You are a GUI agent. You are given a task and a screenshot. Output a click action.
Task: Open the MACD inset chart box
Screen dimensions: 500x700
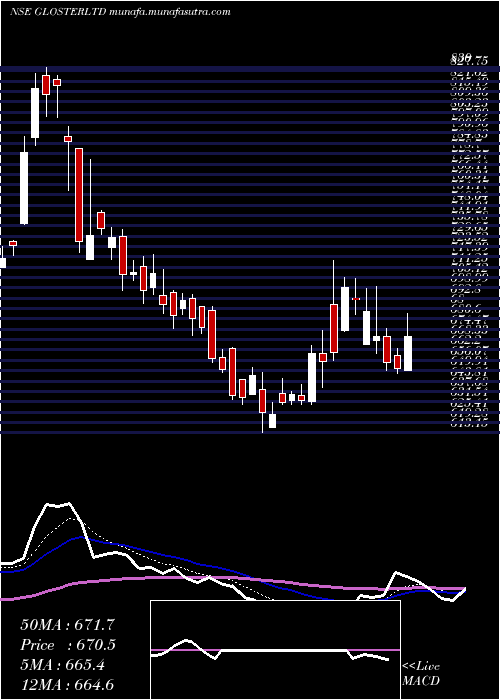pos(275,650)
